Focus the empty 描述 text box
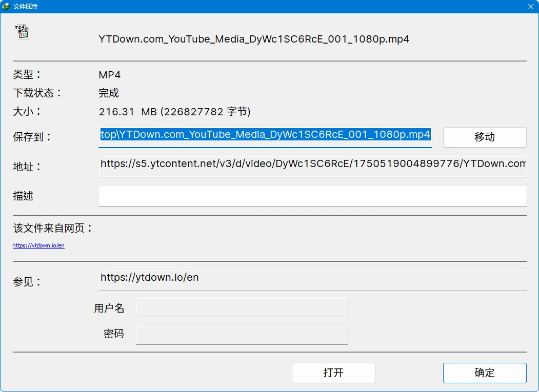 pyautogui.click(x=312, y=196)
